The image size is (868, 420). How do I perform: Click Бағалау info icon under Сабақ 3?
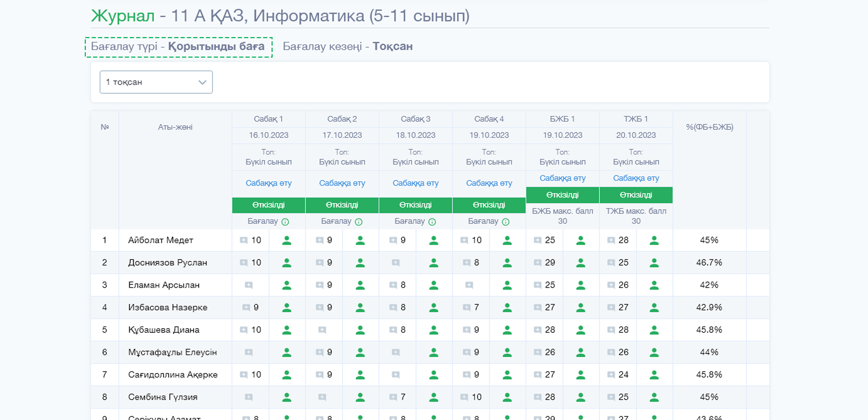(432, 222)
